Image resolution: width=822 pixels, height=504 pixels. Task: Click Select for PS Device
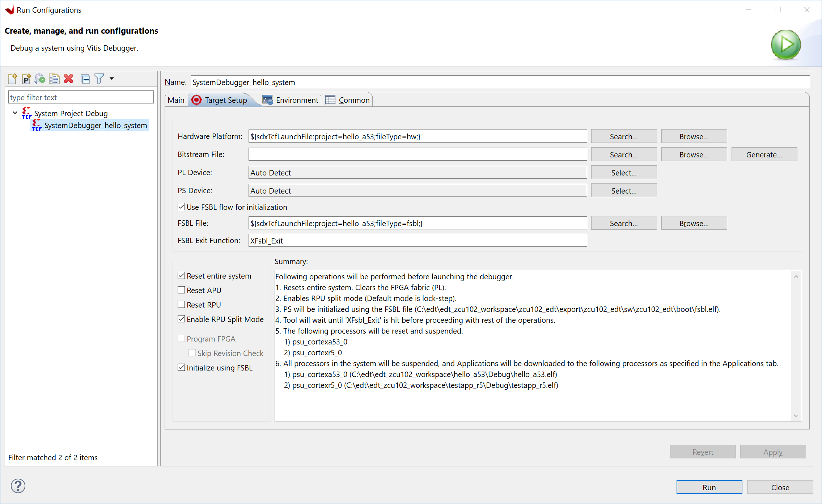click(624, 191)
